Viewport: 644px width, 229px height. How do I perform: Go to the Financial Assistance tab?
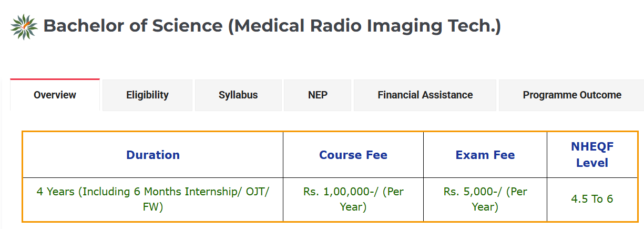[425, 95]
